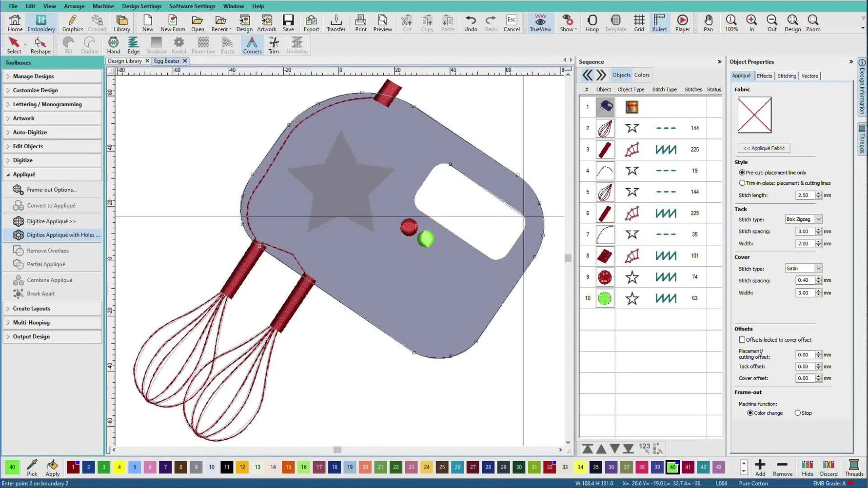Select the Corners digitizing tool

tap(252, 45)
